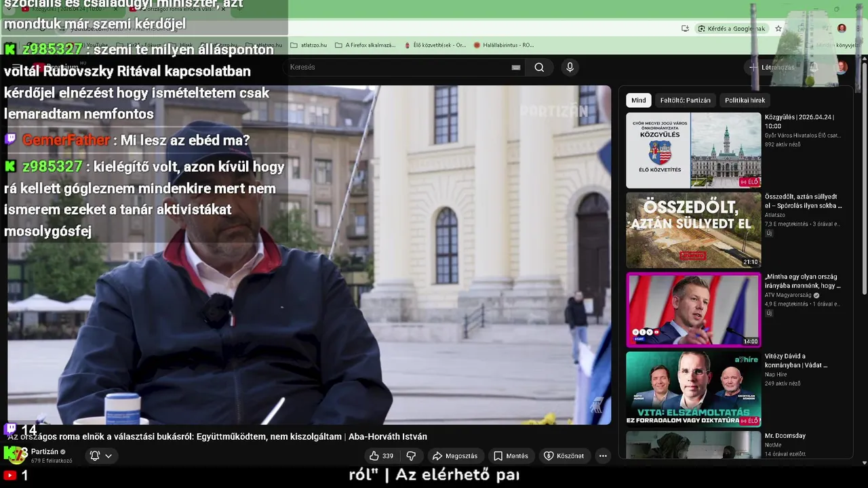This screenshot has width=868, height=488.
Task: Open the YouTube notifications bell
Action: (x=814, y=67)
